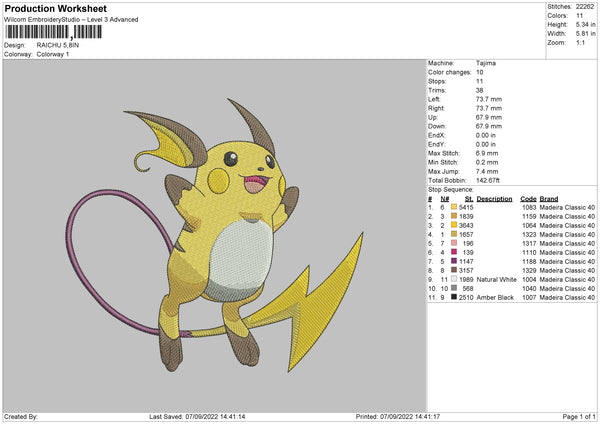
Task: Click the Left value '73.7 mm'
Action: (x=489, y=99)
